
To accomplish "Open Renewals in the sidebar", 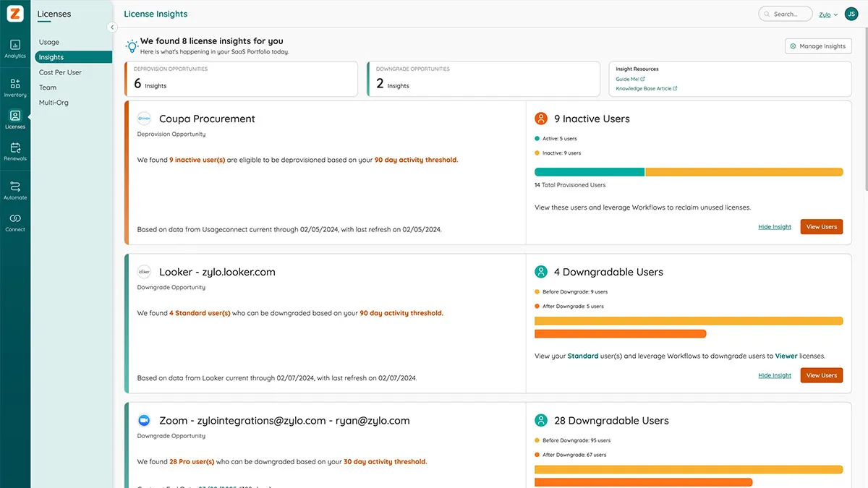I will coord(15,151).
